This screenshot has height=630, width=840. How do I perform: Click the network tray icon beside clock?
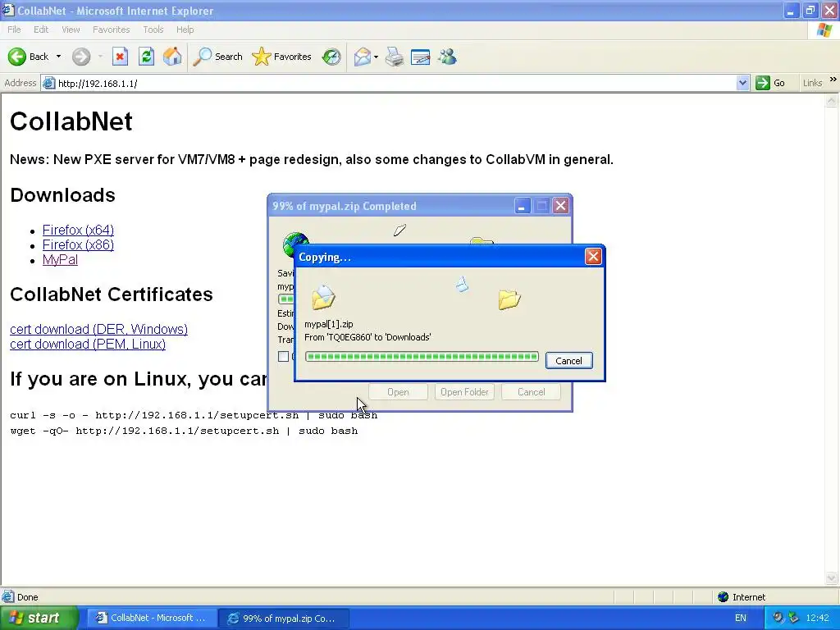click(793, 618)
